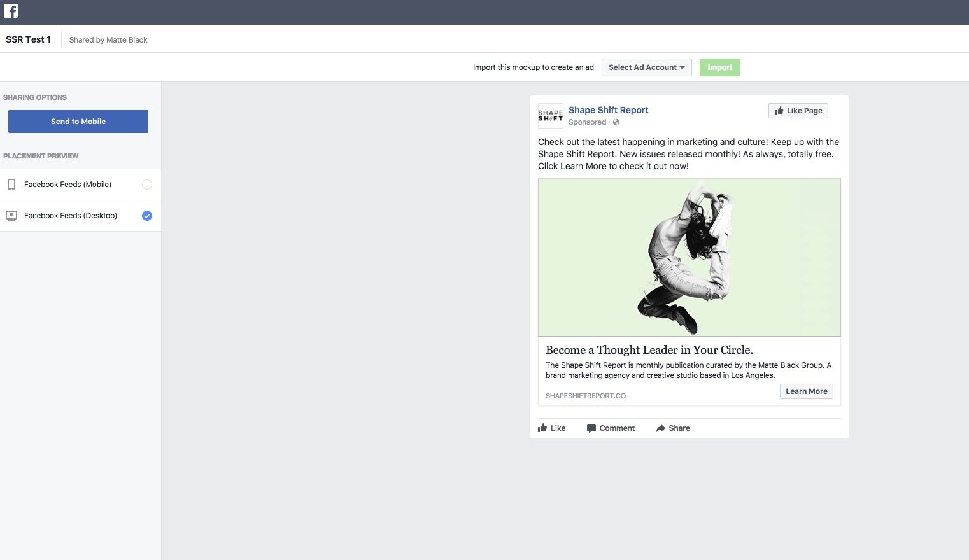Click the Facebook logo in the top bar
The width and height of the screenshot is (969, 560).
click(11, 11)
